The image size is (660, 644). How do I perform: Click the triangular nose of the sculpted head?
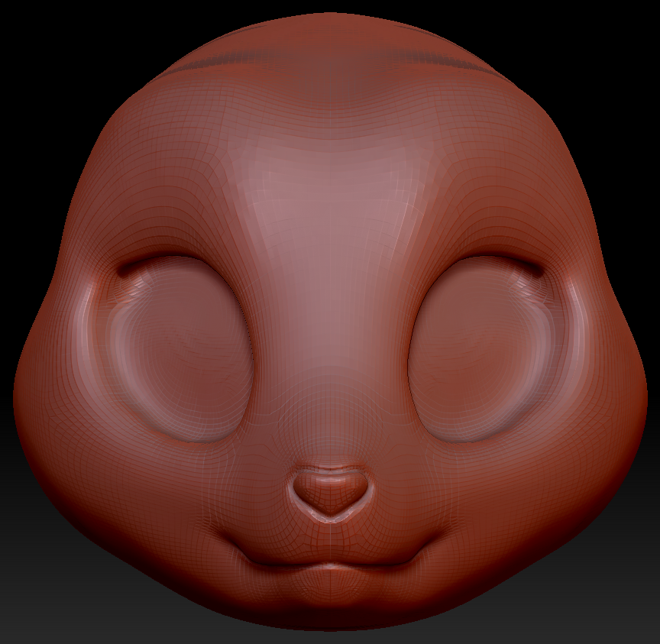point(330,491)
